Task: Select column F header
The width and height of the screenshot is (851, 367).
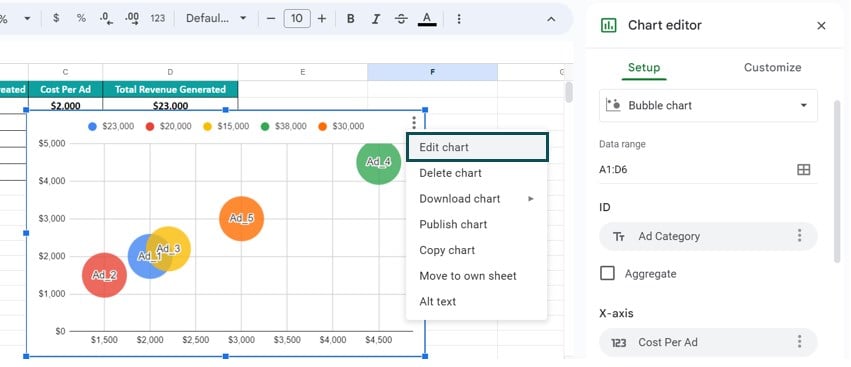Action: point(433,72)
